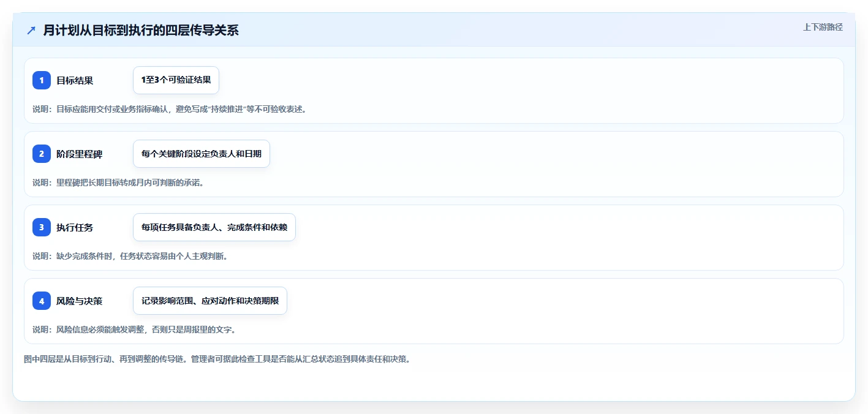Image resolution: width=868 pixels, height=414 pixels.
Task: Select the 每个关键阶段设定负责人和日期 chip
Action: click(x=202, y=154)
